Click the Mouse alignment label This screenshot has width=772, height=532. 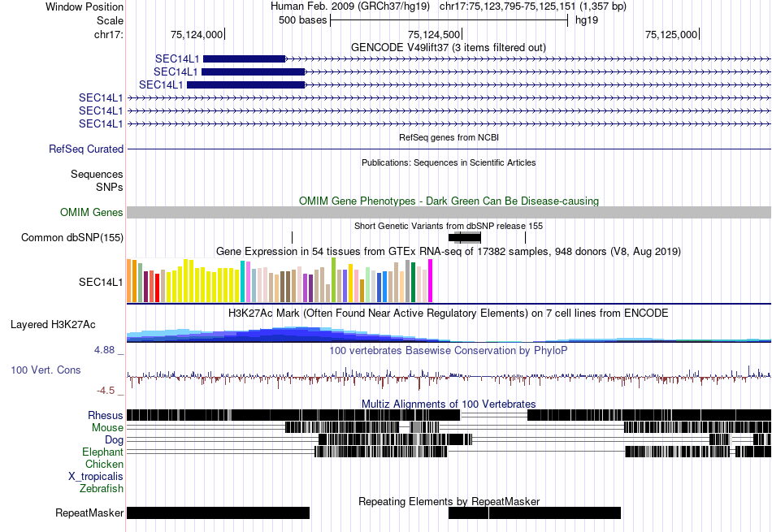tap(107, 428)
